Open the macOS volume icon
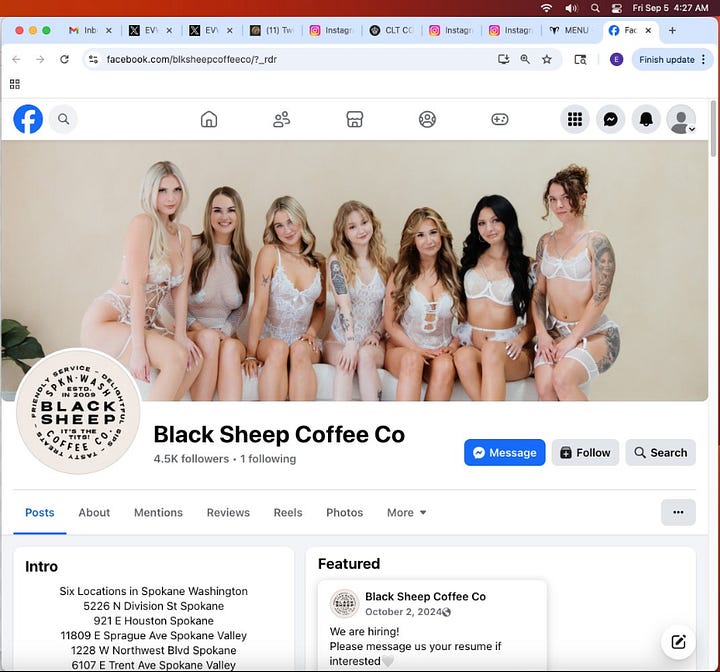This screenshot has width=720, height=672. click(x=571, y=8)
